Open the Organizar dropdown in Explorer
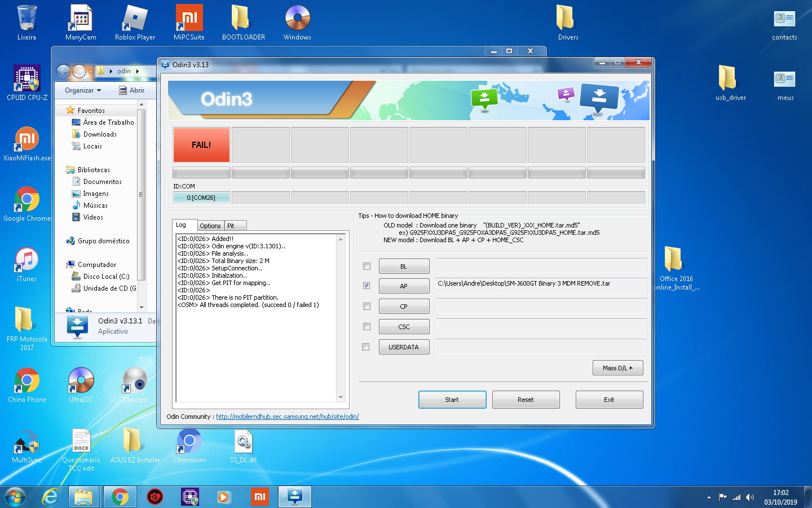This screenshot has width=812, height=508. 83,90
